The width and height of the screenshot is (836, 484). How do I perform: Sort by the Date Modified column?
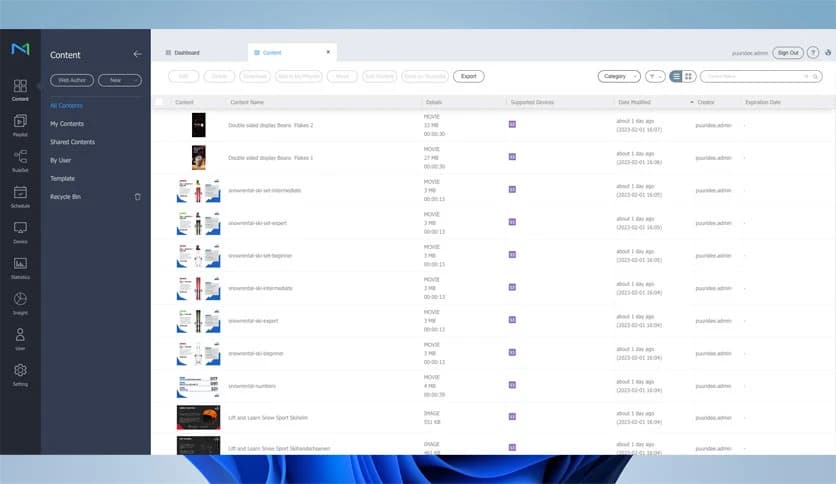(x=634, y=102)
